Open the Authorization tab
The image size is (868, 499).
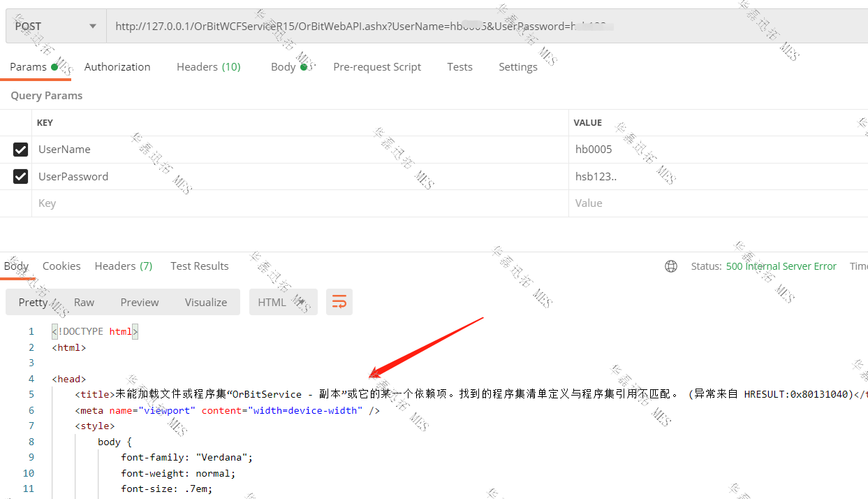coord(117,67)
